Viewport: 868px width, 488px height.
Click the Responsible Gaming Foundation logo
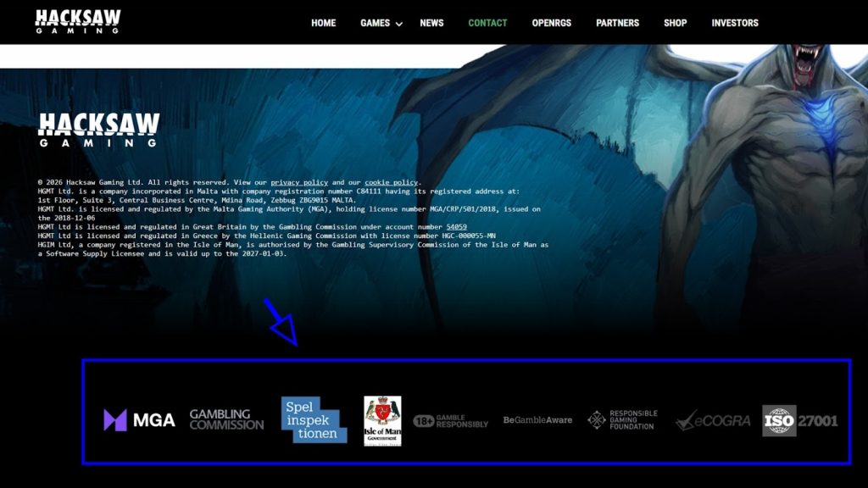tap(622, 420)
